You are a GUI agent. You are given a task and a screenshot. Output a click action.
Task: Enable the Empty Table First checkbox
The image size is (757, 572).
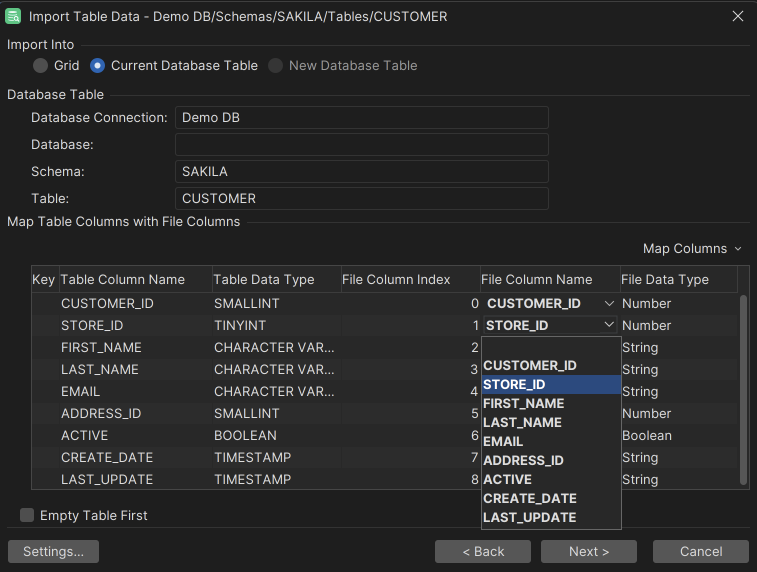pos(27,515)
